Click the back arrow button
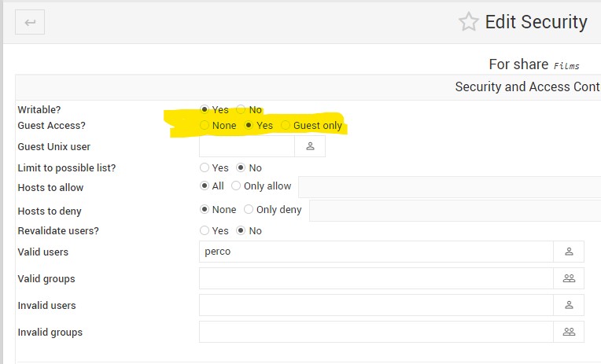The height and width of the screenshot is (364, 601). tap(30, 22)
